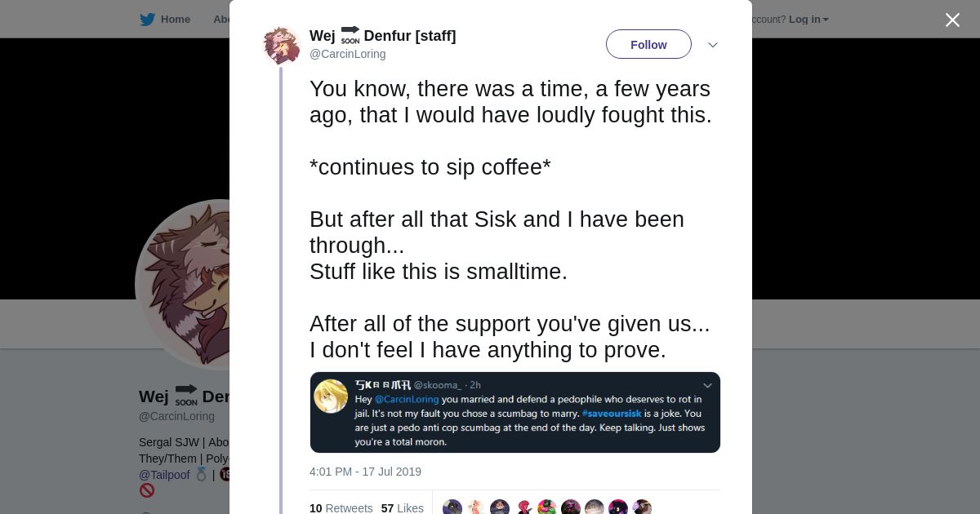View the embedded screenshot image in the tweet
980x514 pixels.
tap(514, 412)
